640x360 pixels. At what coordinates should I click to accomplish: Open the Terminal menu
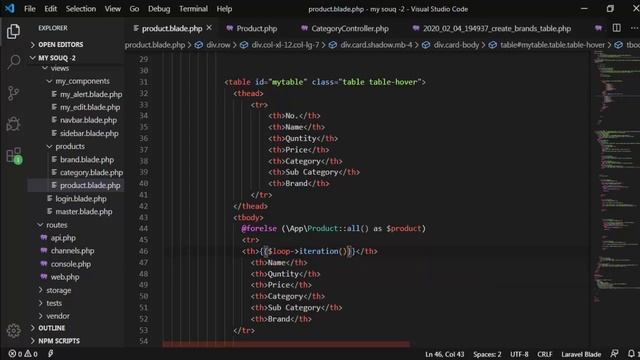(x=193, y=9)
